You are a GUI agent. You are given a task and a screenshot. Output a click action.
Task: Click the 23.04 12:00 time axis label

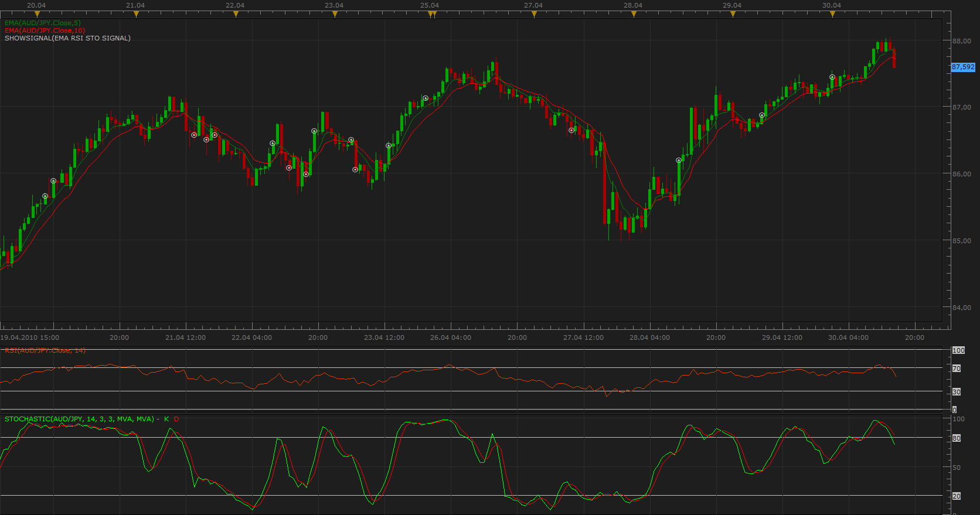(x=384, y=337)
